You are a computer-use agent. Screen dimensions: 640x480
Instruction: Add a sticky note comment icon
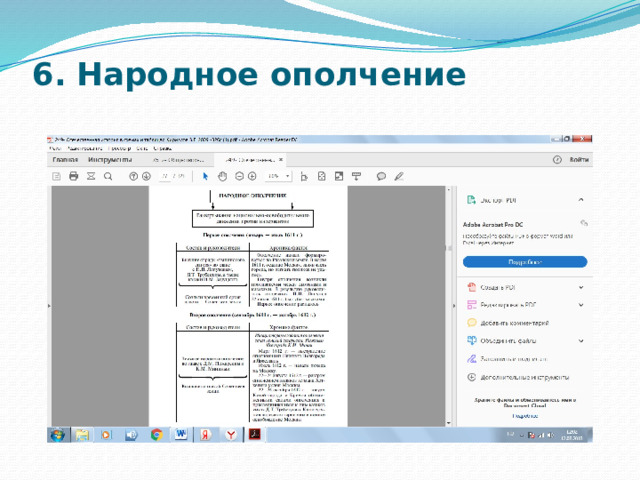coord(381,176)
